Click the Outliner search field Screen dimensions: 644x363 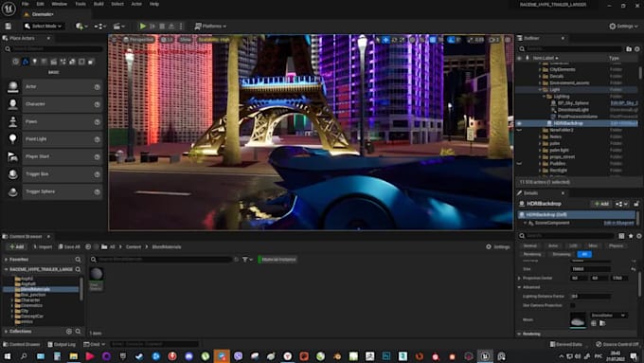[x=570, y=49]
